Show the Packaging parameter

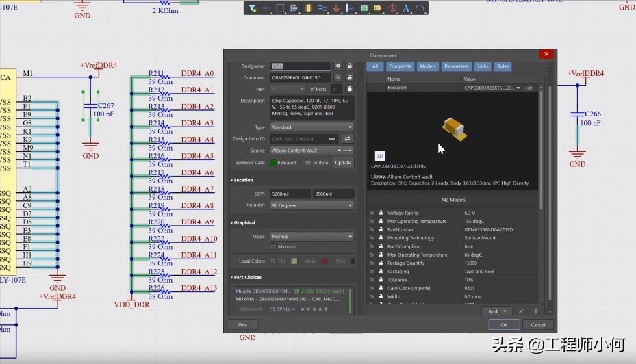click(x=372, y=271)
